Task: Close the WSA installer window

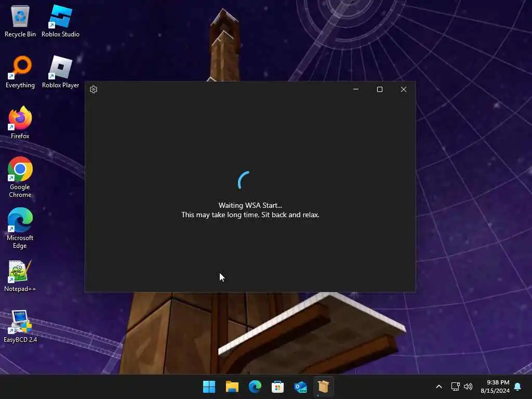Action: (x=403, y=89)
